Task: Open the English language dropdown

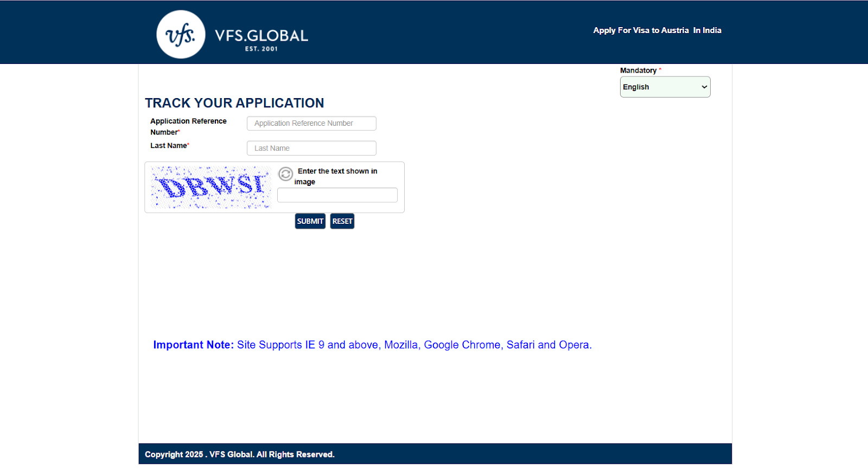Action: pyautogui.click(x=665, y=87)
